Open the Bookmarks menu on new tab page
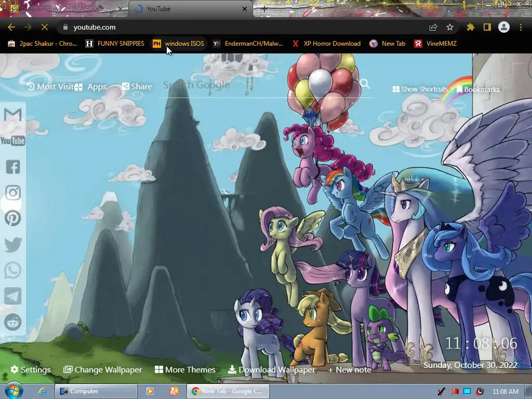This screenshot has height=399, width=532. pyautogui.click(x=478, y=89)
